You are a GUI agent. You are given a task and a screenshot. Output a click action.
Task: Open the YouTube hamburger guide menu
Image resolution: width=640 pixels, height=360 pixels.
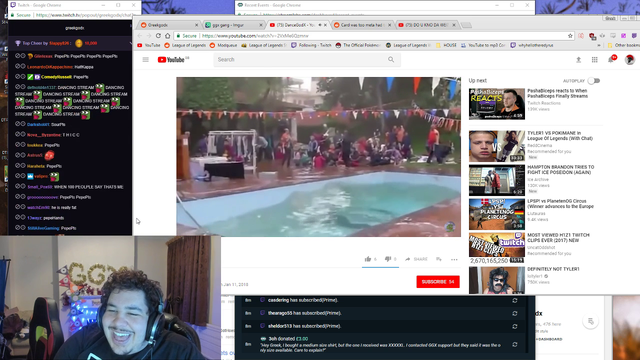click(x=146, y=60)
